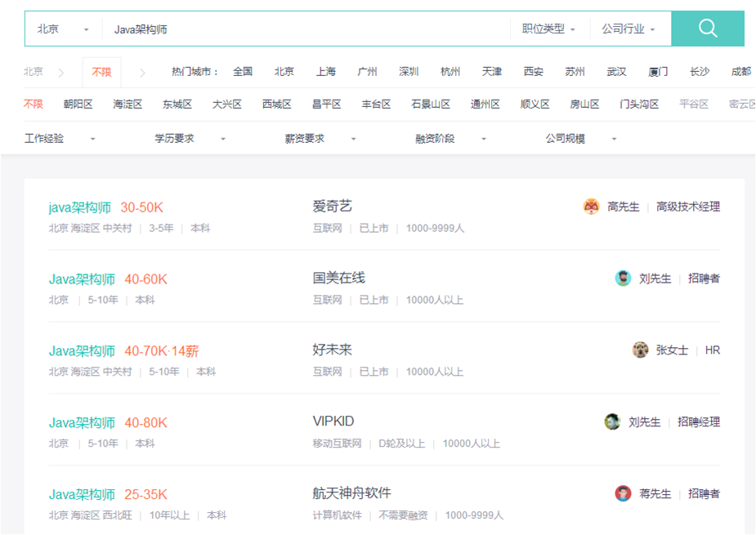Image resolution: width=756 pixels, height=535 pixels.
Task: Open the 航天神舟软件 company page
Action: click(352, 493)
